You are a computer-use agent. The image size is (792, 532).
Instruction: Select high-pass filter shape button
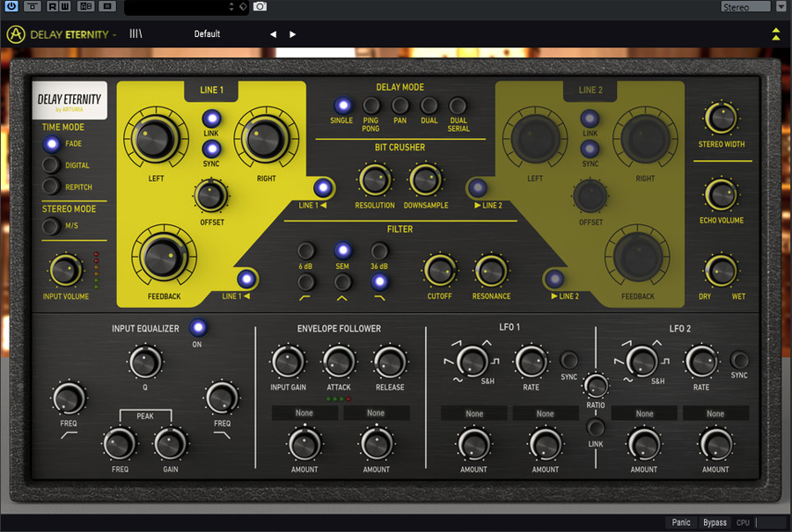305,282
